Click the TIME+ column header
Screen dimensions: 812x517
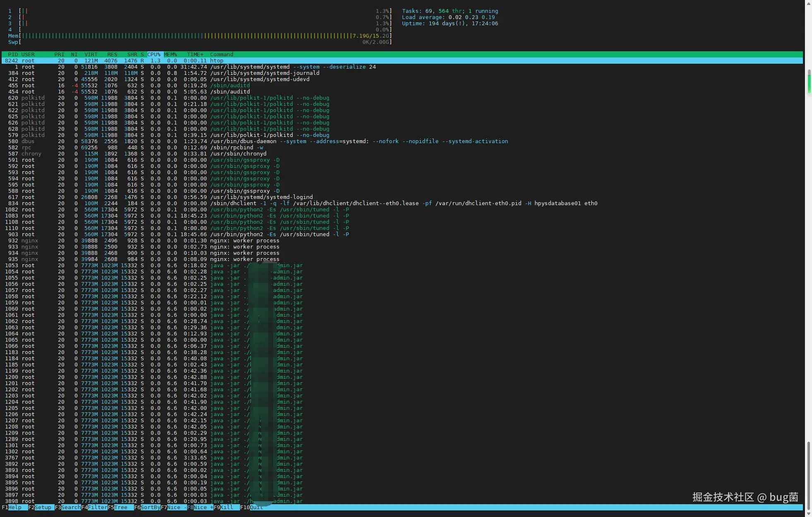(195, 55)
